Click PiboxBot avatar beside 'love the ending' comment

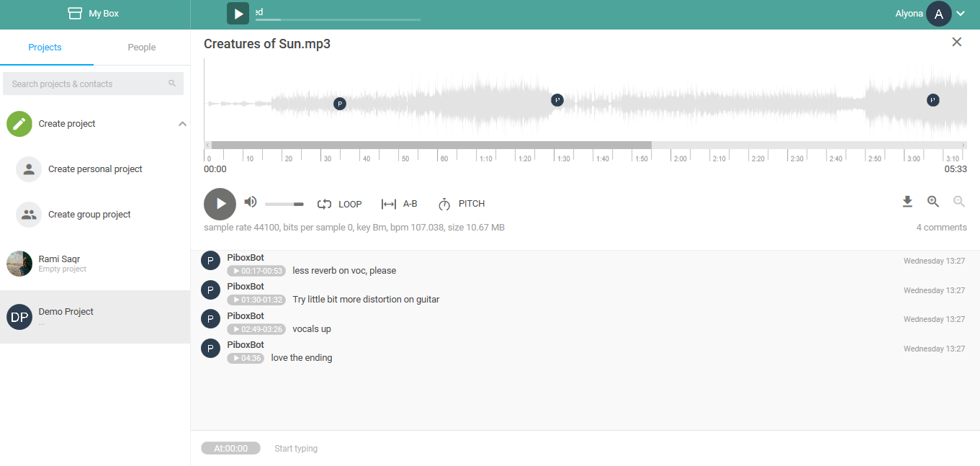click(x=210, y=349)
